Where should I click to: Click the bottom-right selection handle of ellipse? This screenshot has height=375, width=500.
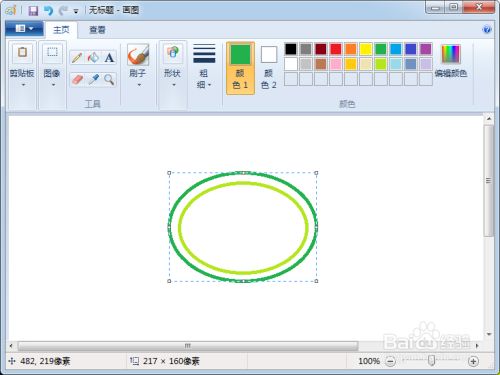pyautogui.click(x=316, y=281)
